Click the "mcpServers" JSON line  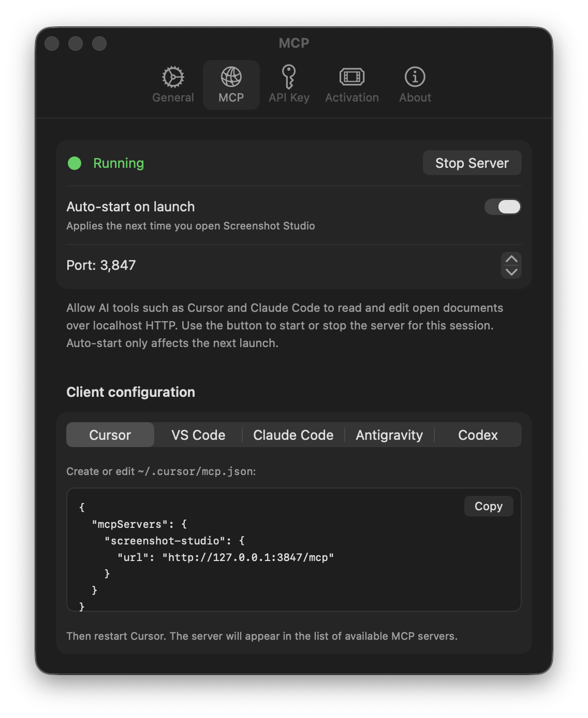pos(139,524)
